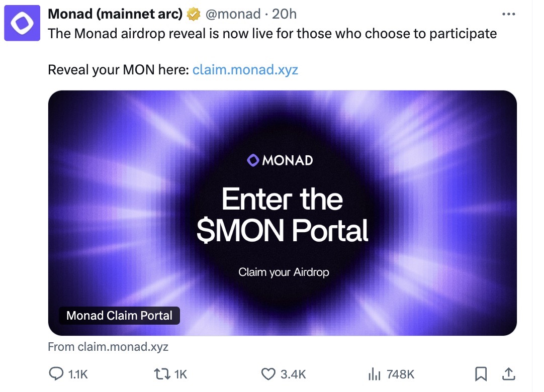Image resolution: width=544 pixels, height=392 pixels.
Task: Open the reply icon on the post
Action: [x=57, y=374]
